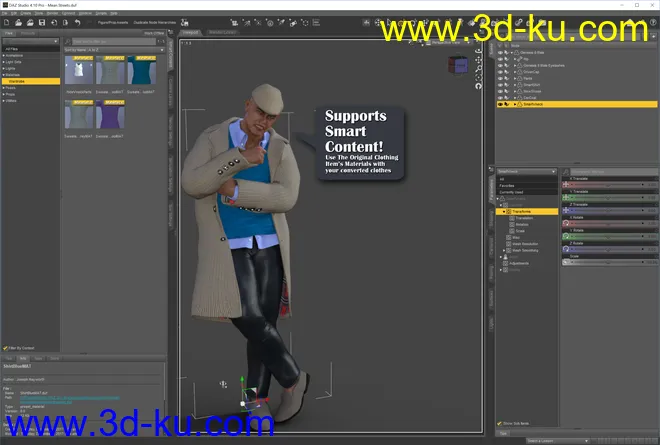This screenshot has width=660, height=445.
Task: Click the Open File folder icon
Action: 17,21
